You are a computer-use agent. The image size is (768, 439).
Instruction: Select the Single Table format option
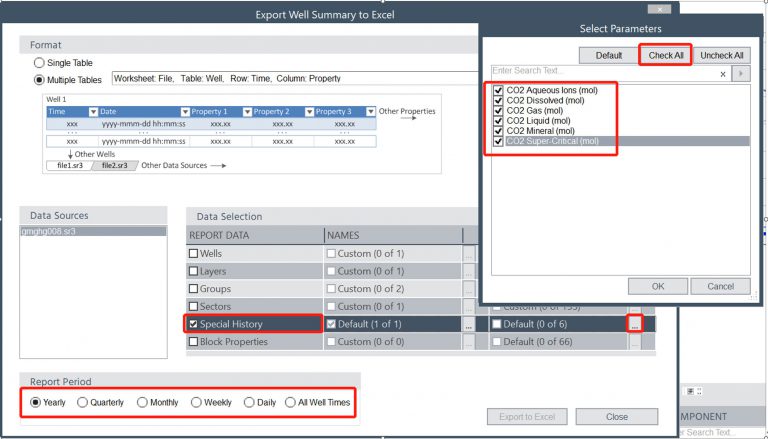(40, 63)
